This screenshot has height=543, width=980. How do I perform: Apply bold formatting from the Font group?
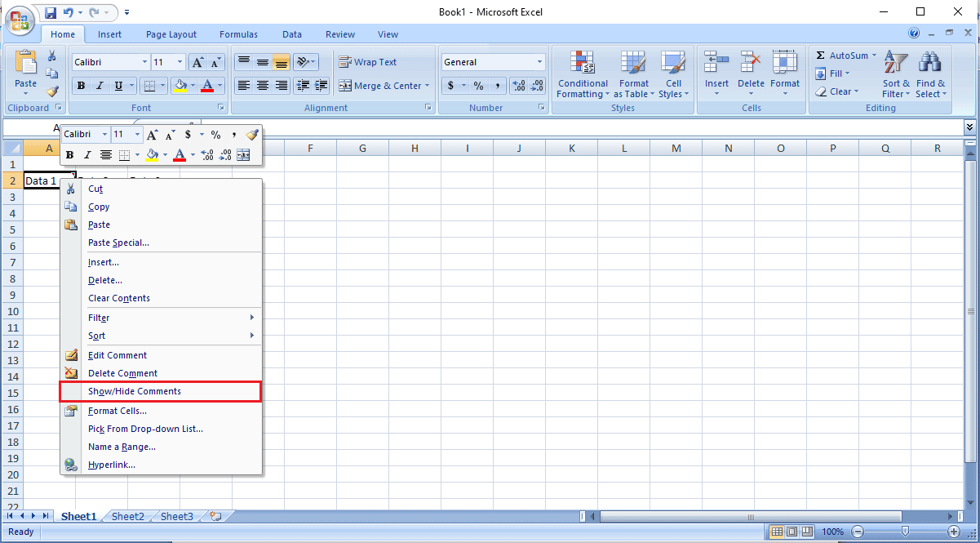pos(81,85)
